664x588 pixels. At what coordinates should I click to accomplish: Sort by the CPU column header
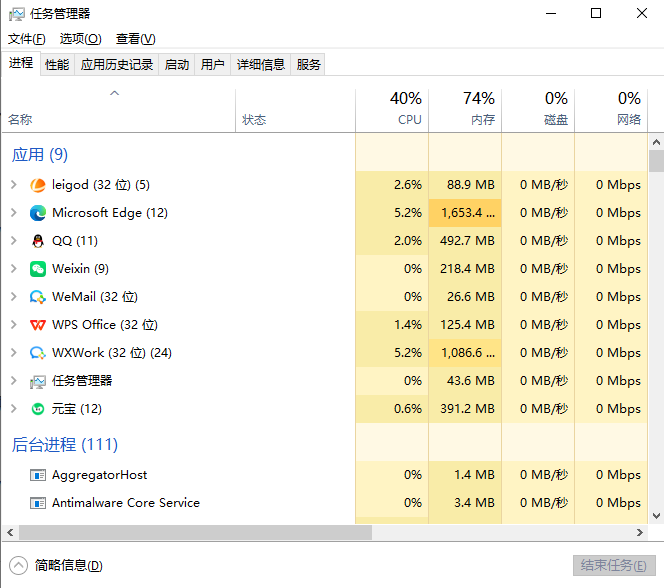tap(392, 111)
